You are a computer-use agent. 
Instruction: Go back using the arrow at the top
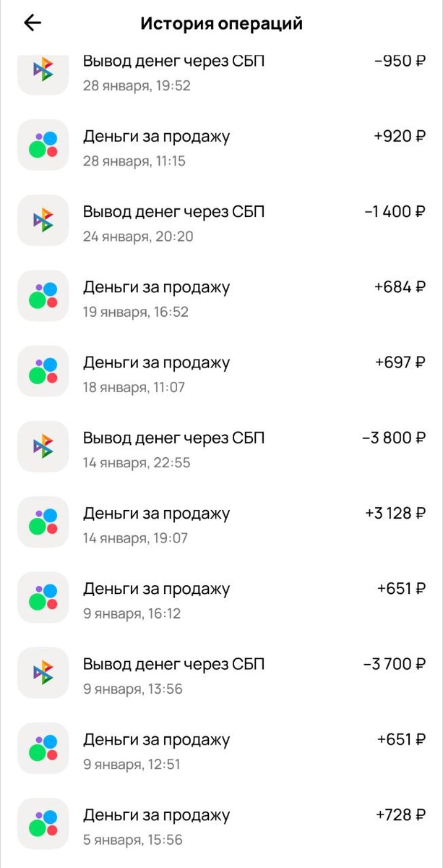(x=32, y=22)
